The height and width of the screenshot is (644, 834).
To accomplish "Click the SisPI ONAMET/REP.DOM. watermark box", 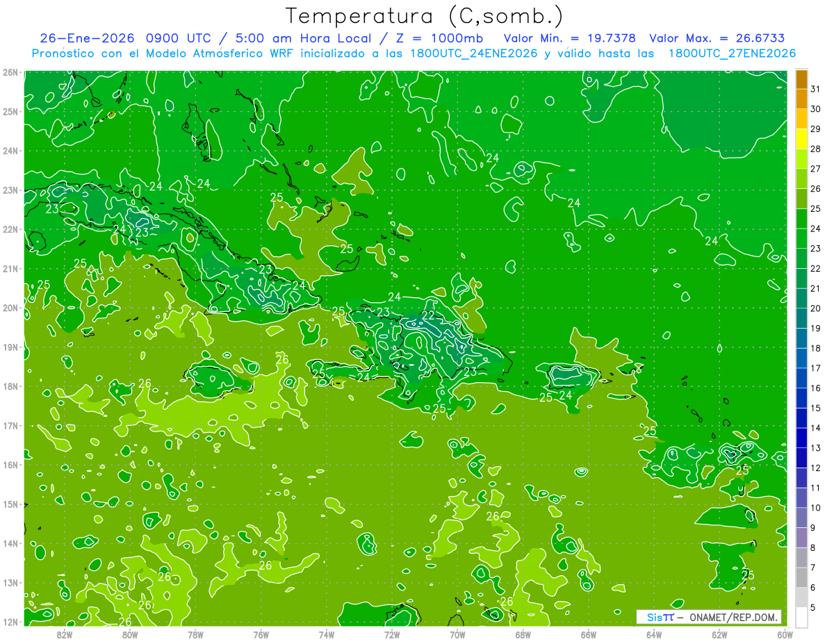I will coord(709,617).
